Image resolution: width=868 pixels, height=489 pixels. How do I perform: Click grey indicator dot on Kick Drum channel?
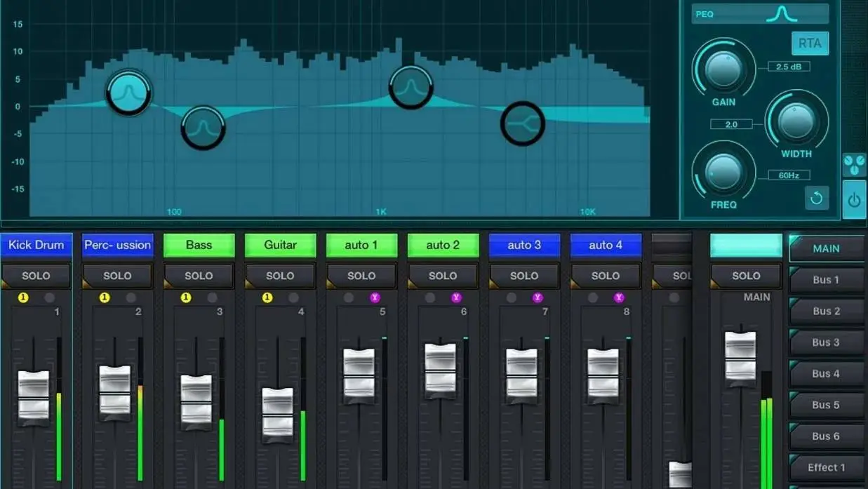[x=49, y=297]
